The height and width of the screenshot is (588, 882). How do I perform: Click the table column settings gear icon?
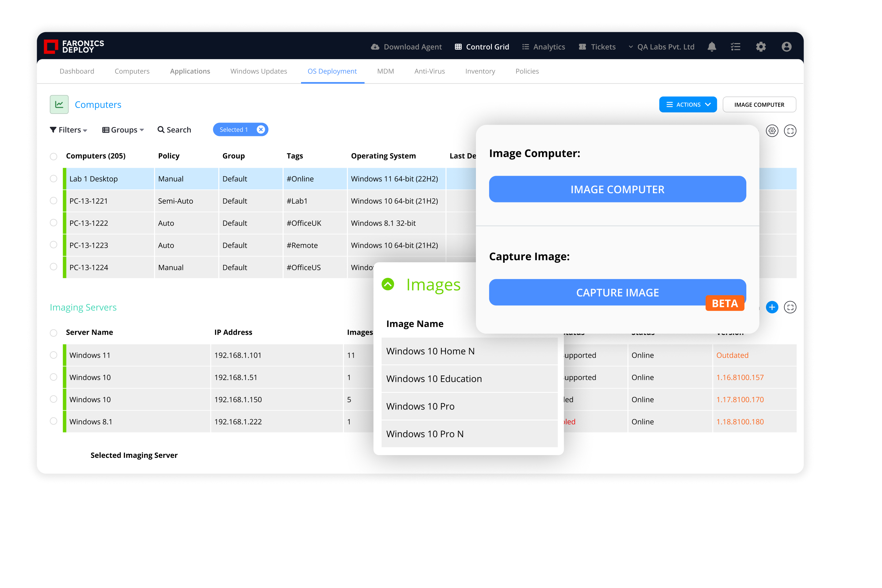[772, 131]
